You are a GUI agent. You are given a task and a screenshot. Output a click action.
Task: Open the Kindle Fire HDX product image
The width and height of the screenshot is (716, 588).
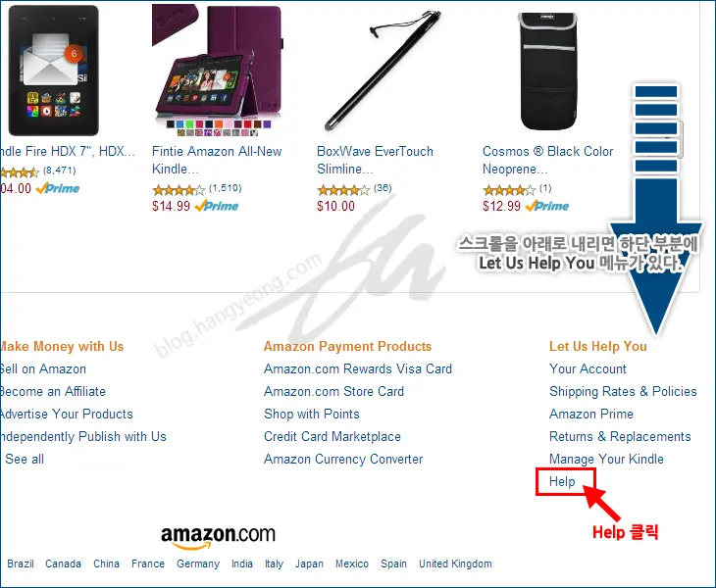point(53,71)
